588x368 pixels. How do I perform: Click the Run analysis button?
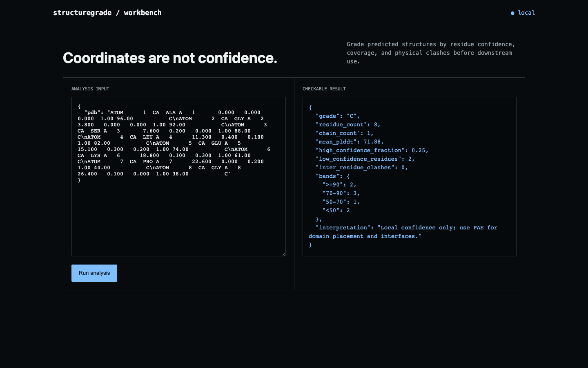click(94, 273)
